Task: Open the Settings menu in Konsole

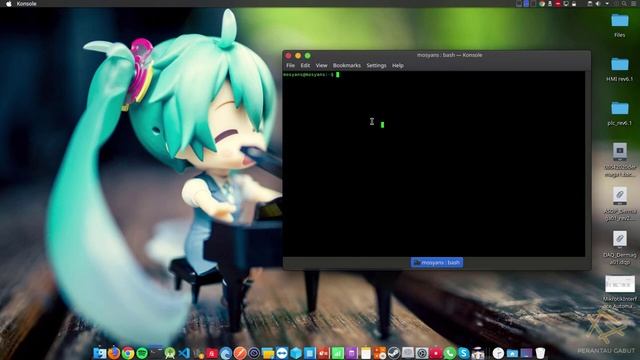Action: click(376, 65)
